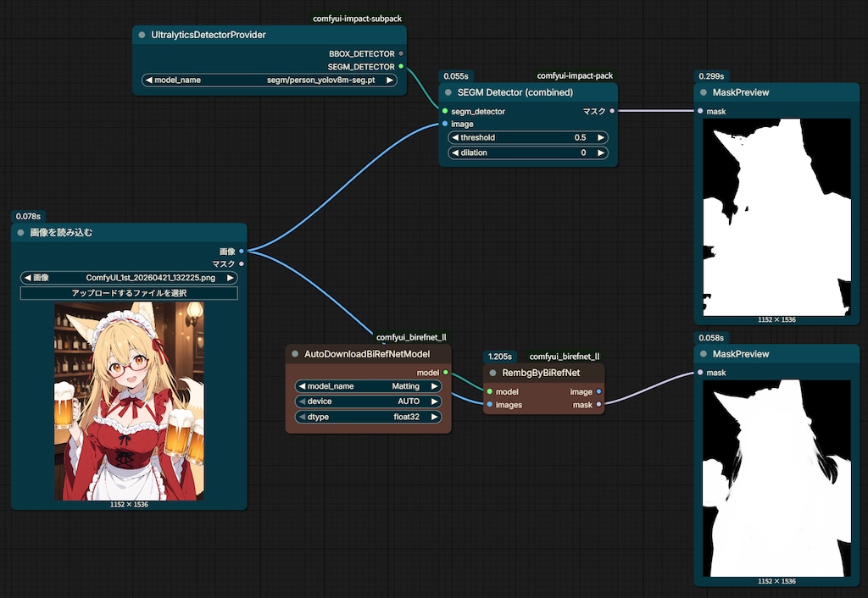Open the device AUTO dropdown
This screenshot has height=598, width=868.
point(368,401)
